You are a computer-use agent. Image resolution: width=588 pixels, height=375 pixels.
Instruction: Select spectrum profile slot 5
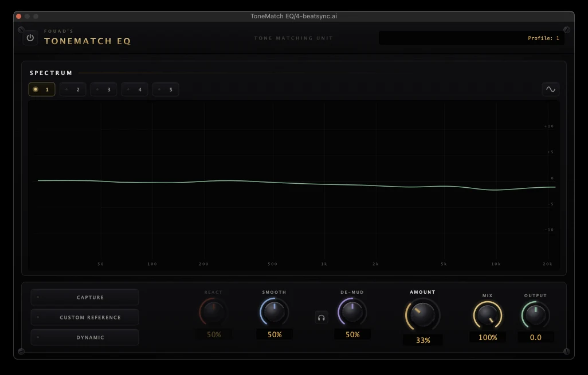point(166,89)
